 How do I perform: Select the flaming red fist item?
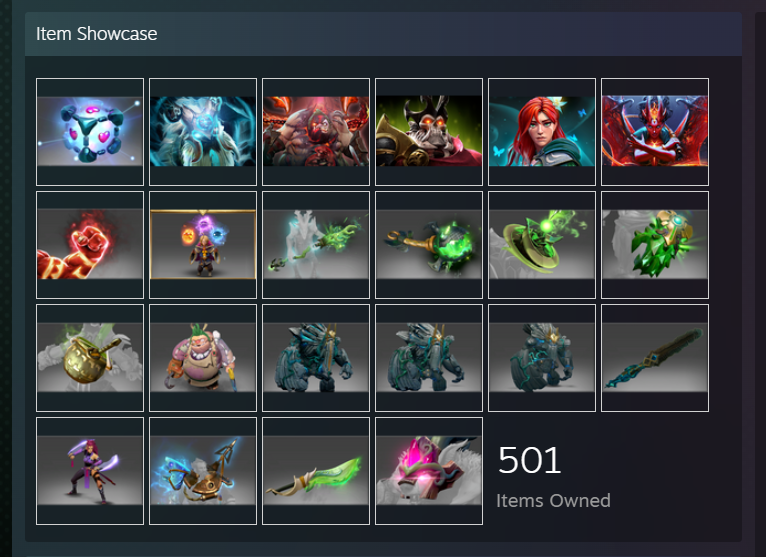click(x=90, y=245)
